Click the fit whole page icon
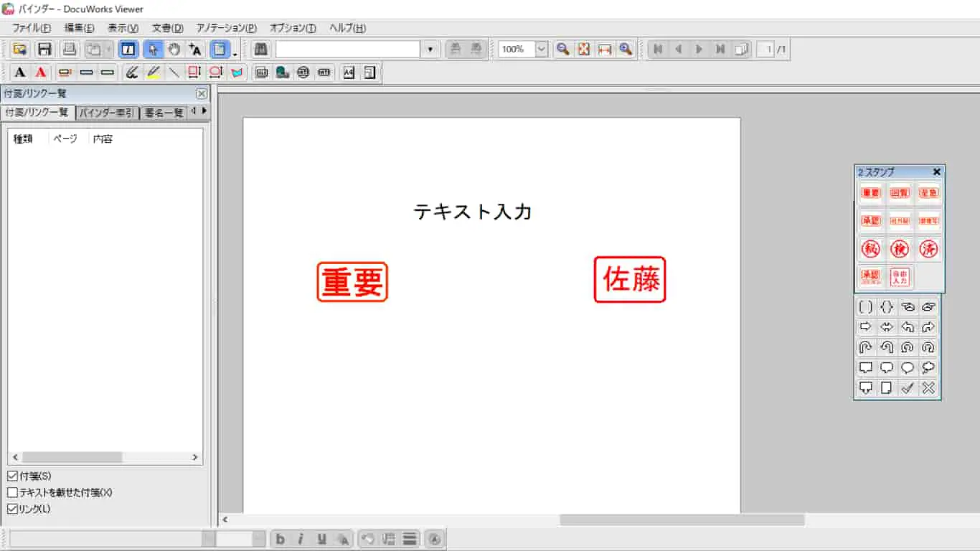Image resolution: width=980 pixels, height=551 pixels. (x=584, y=50)
